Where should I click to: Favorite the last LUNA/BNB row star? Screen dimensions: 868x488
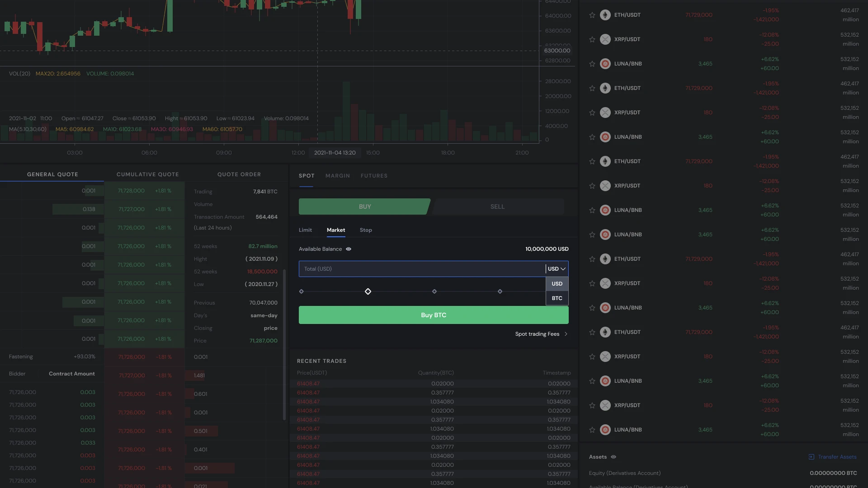[x=592, y=430]
